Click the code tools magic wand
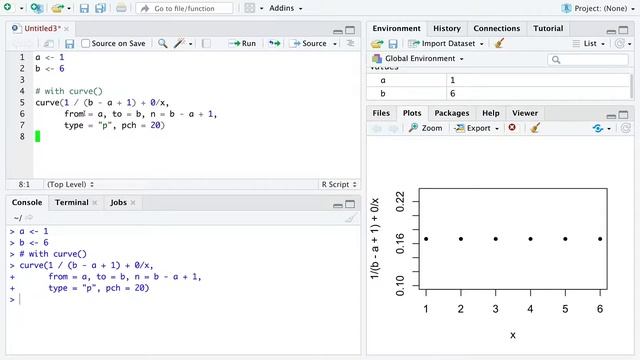Image resolution: width=640 pixels, height=360 pixels. (x=180, y=43)
